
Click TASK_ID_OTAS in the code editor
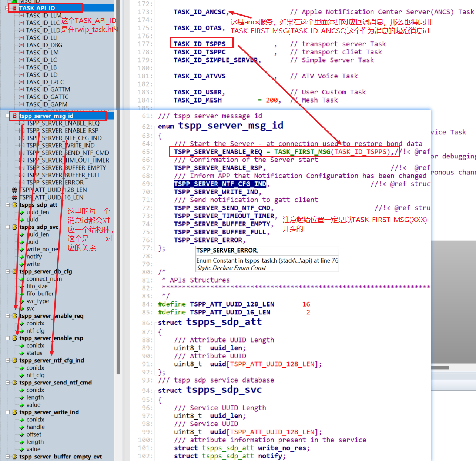pyautogui.click(x=198, y=28)
